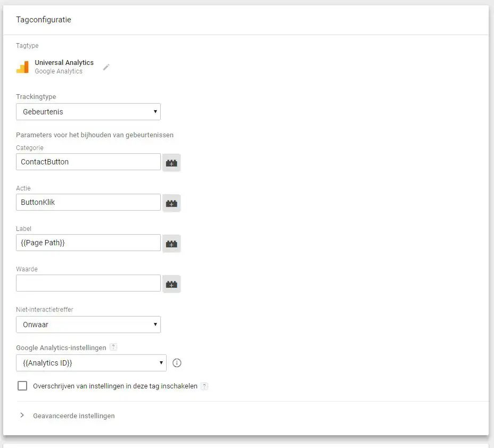This screenshot has height=448, width=494.
Task: Insert variable next to the Actie field
Action: coord(171,203)
